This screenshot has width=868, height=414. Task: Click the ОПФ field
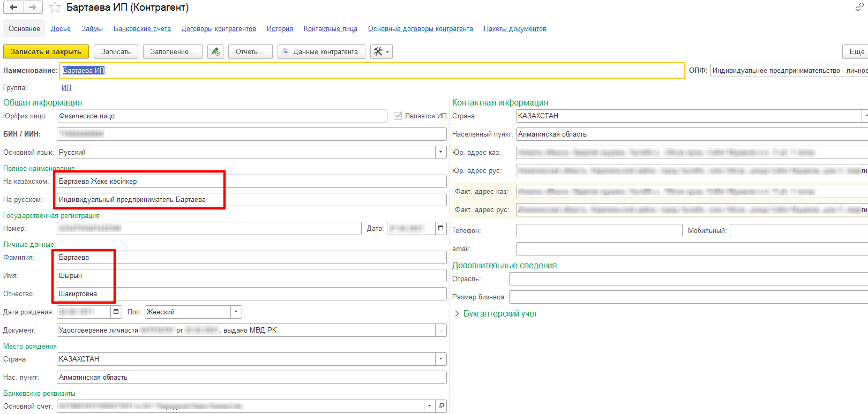[x=789, y=71]
